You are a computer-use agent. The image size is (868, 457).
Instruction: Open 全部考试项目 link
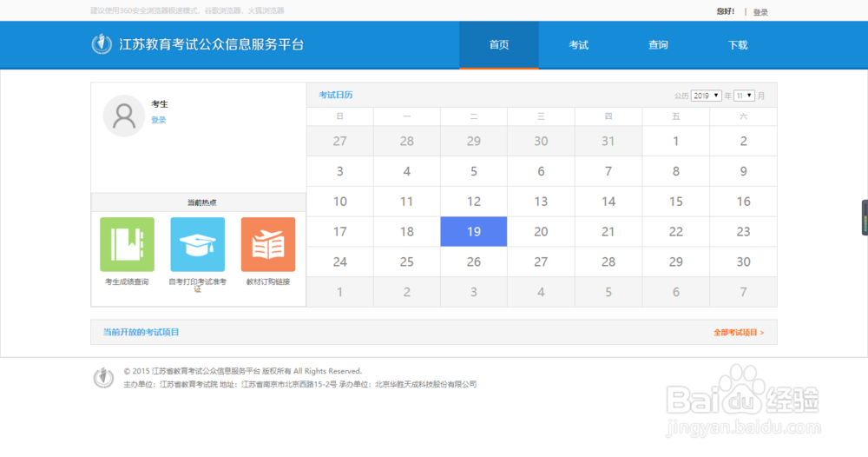coord(739,333)
